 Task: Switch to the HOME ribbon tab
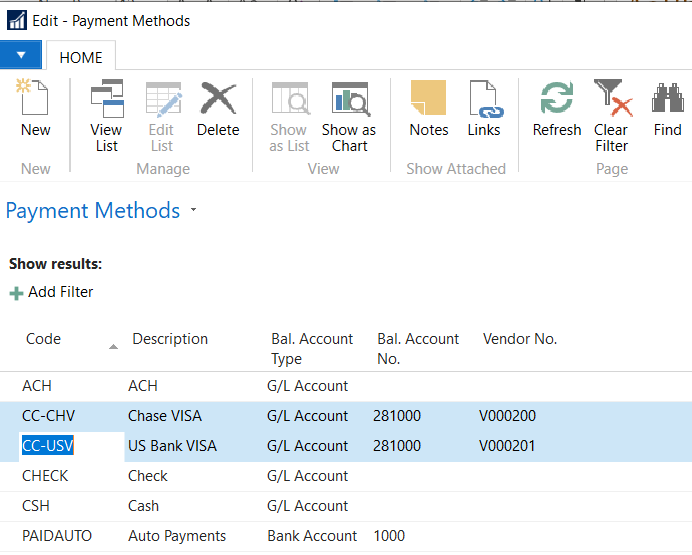click(x=81, y=57)
